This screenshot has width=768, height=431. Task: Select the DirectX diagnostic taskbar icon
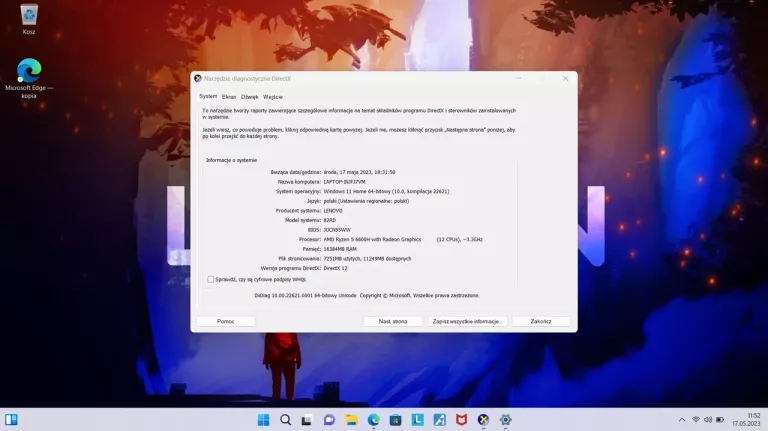pyautogui.click(x=483, y=420)
